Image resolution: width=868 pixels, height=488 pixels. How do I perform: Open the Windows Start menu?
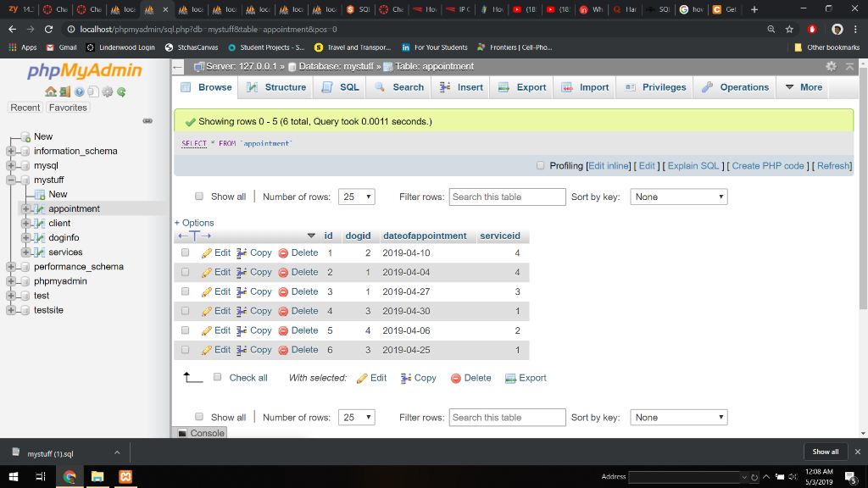(x=14, y=476)
